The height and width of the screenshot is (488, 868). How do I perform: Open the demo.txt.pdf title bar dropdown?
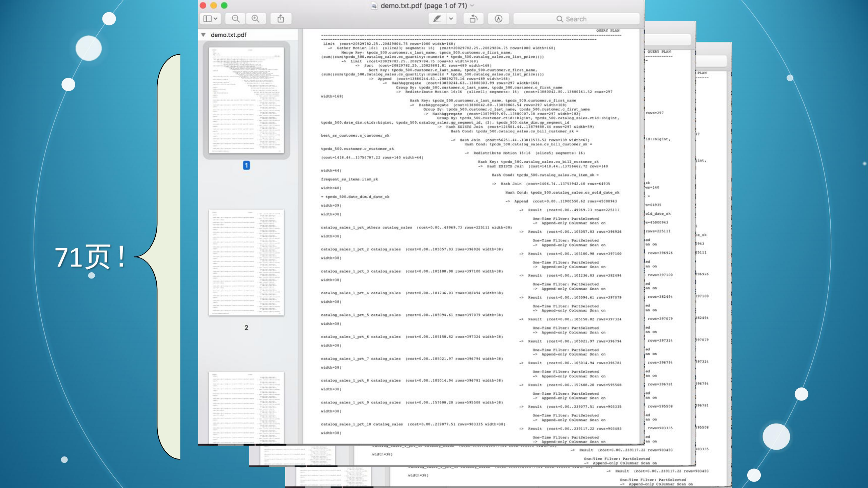(472, 5)
